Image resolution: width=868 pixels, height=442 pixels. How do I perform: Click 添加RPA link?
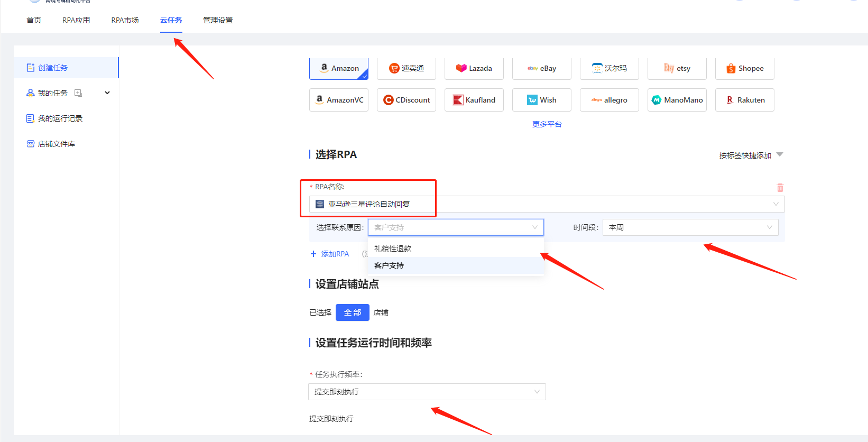pyautogui.click(x=330, y=254)
